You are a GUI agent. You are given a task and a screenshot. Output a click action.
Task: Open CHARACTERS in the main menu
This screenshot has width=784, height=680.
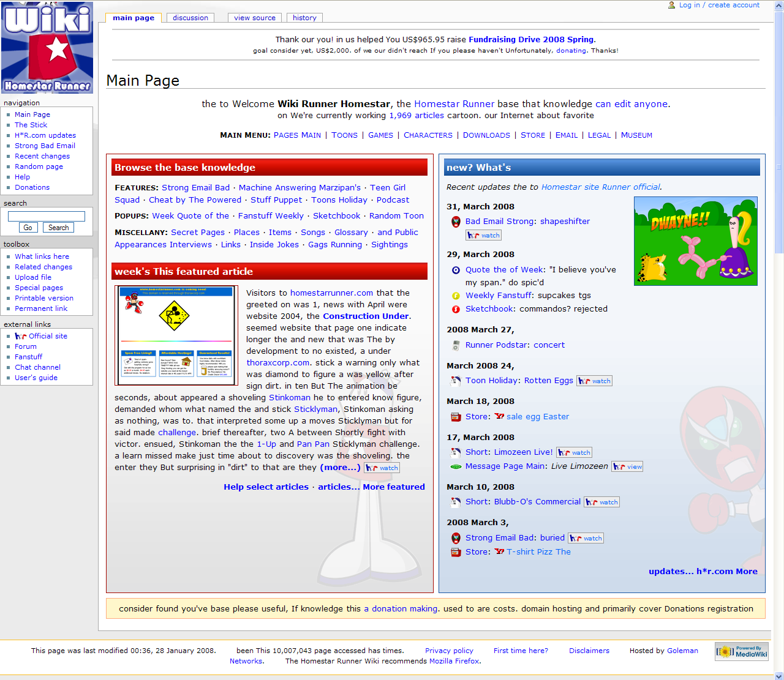[428, 135]
